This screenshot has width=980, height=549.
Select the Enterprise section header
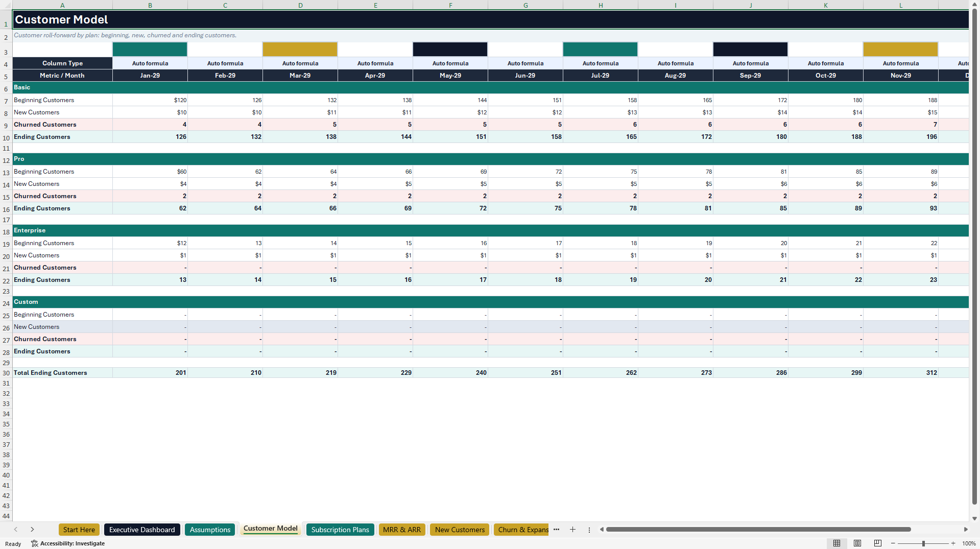[490, 231]
